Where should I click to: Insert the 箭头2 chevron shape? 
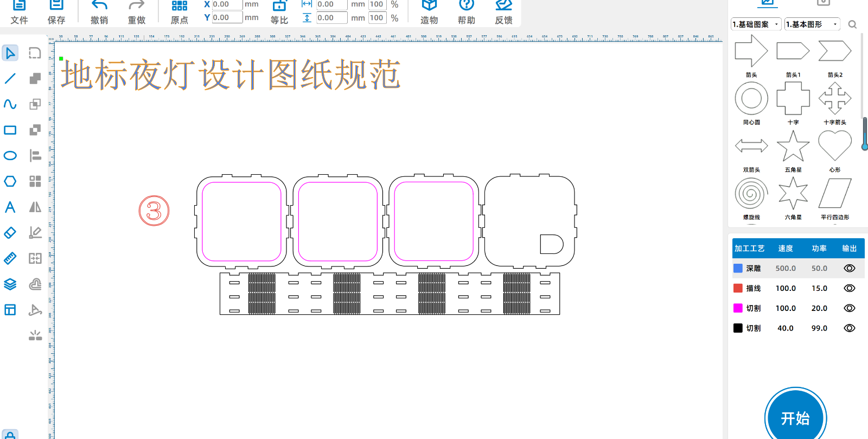point(835,51)
